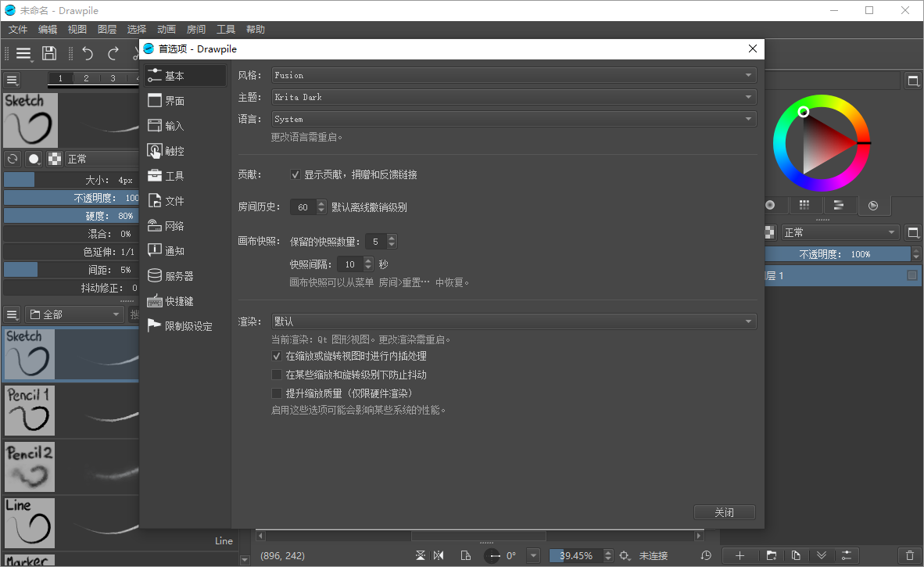Click the redo arrow icon
Viewport: 924px width, 567px height.
click(113, 54)
